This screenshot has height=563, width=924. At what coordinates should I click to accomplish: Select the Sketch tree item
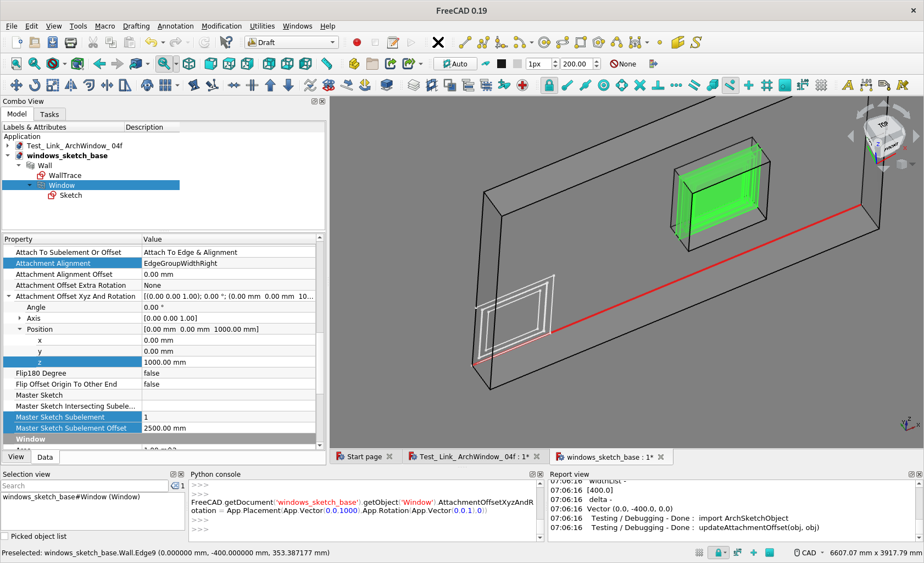(x=71, y=196)
